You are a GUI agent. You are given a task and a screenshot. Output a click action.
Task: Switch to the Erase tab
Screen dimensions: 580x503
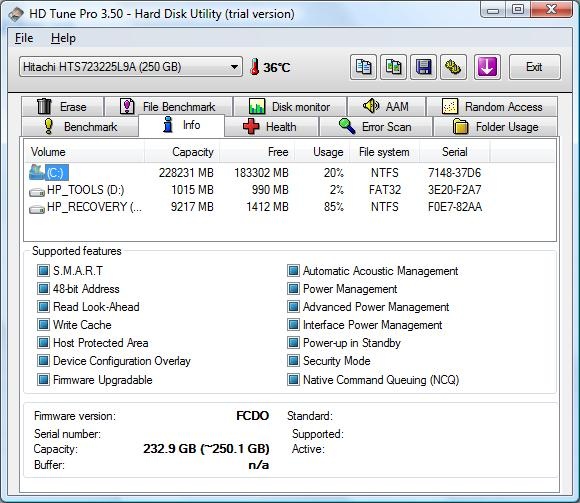click(62, 107)
